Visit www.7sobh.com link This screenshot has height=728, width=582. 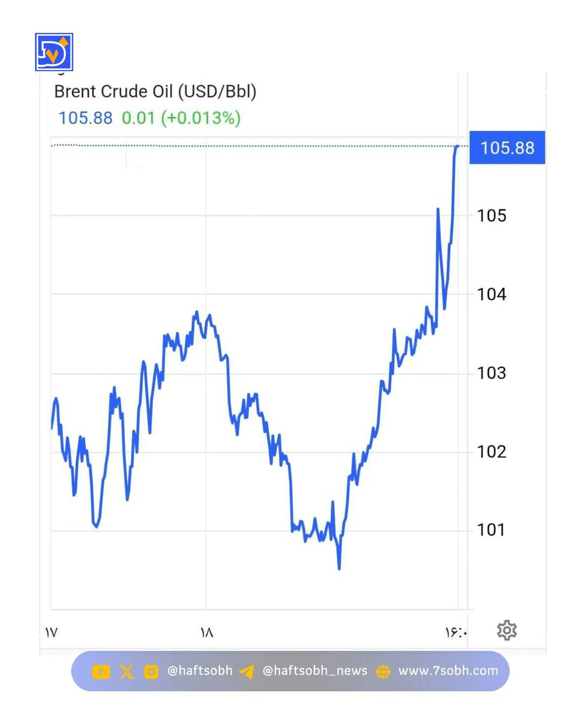[x=448, y=671]
